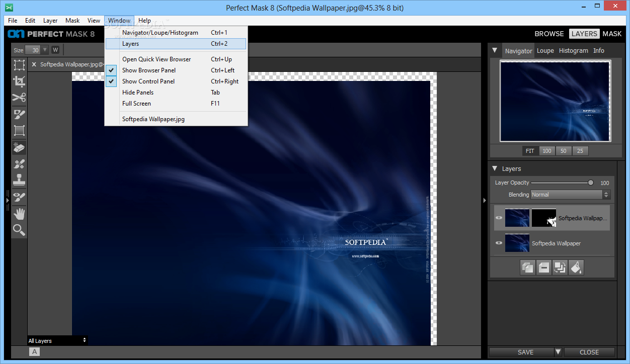Click the onOne Perfect Mask 8 logo
This screenshot has height=364, width=630.
(51, 34)
